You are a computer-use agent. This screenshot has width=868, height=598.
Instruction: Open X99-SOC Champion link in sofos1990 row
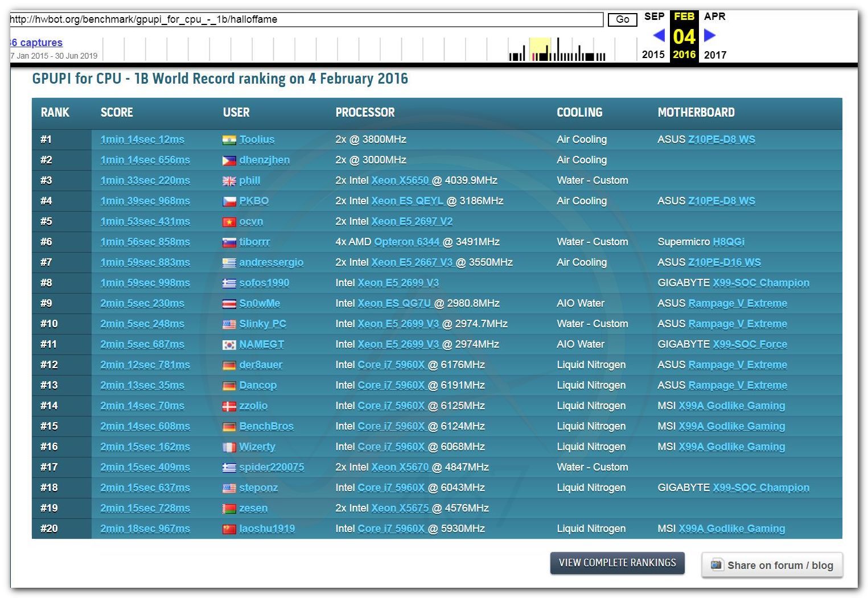pos(761,283)
